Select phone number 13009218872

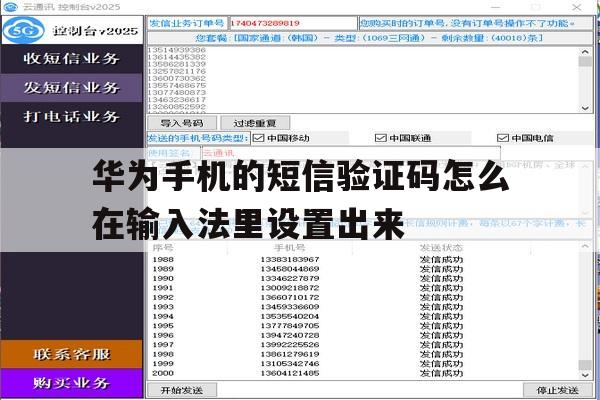tap(290, 288)
